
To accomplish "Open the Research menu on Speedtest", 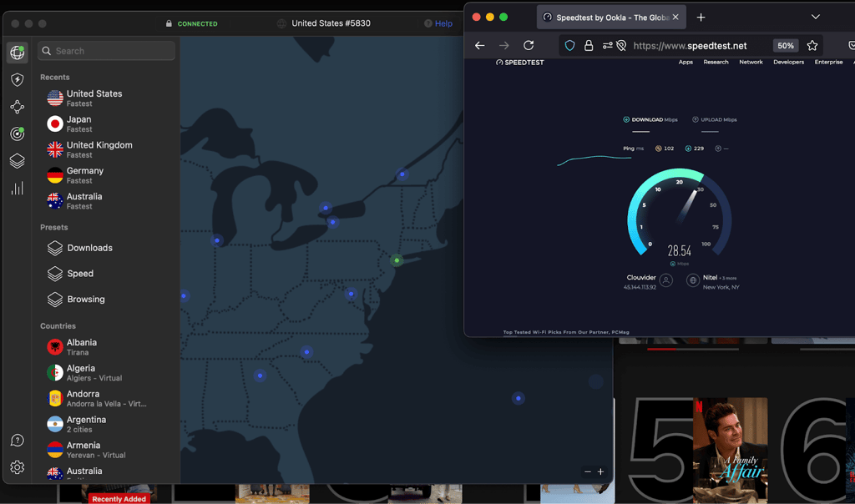I will point(716,62).
